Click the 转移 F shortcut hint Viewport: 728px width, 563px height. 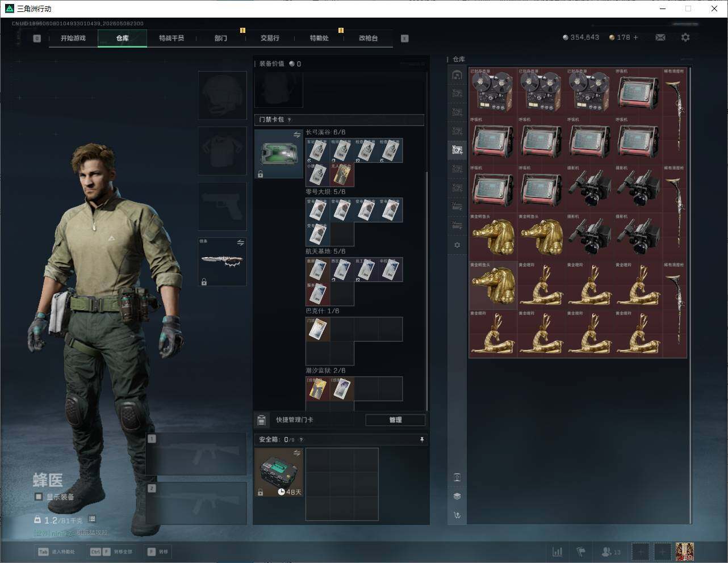(x=158, y=552)
